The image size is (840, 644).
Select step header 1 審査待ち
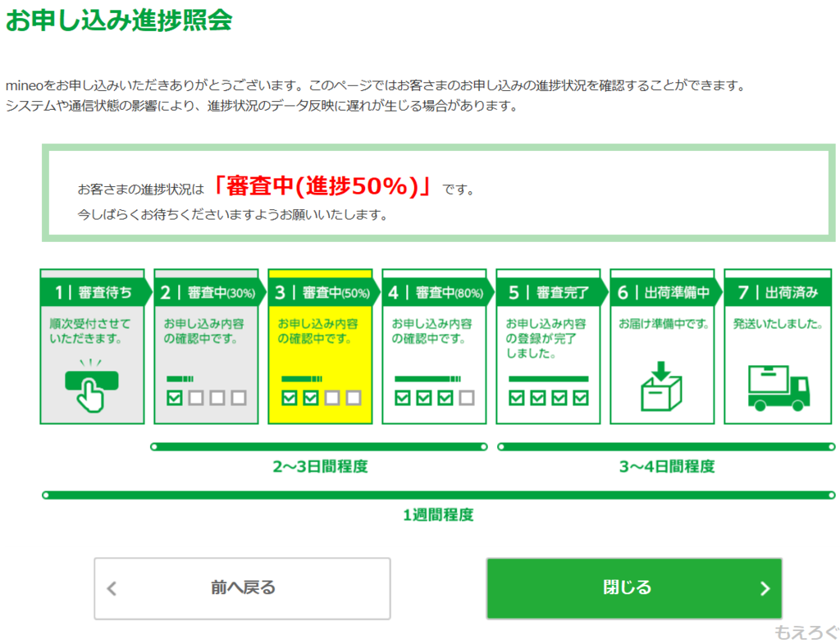tap(96, 292)
